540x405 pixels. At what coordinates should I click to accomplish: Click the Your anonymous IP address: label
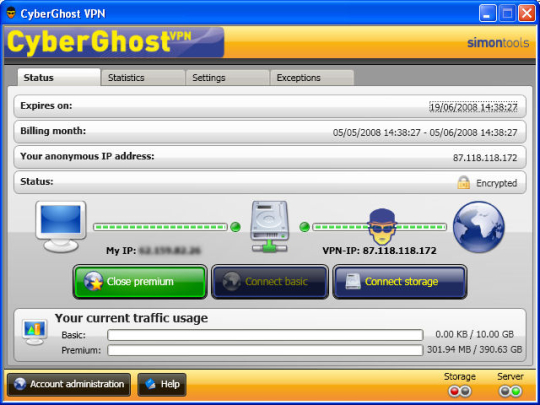pos(87,156)
